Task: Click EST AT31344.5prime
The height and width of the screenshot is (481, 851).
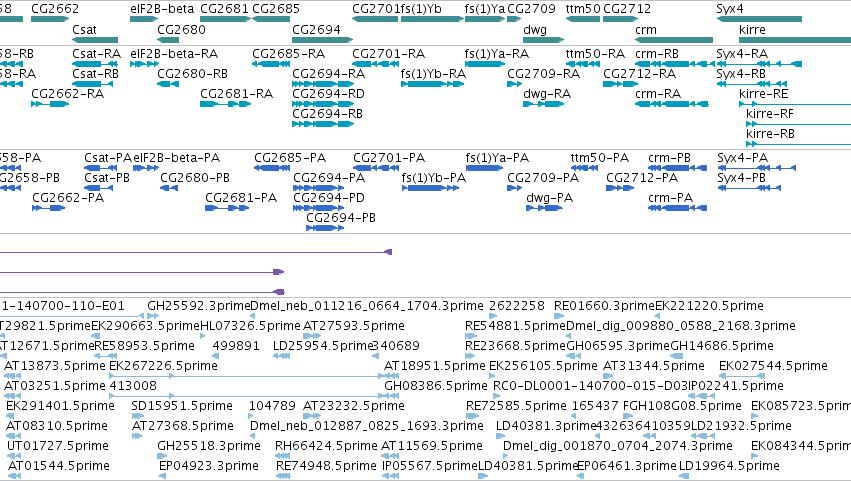Action: [608, 376]
